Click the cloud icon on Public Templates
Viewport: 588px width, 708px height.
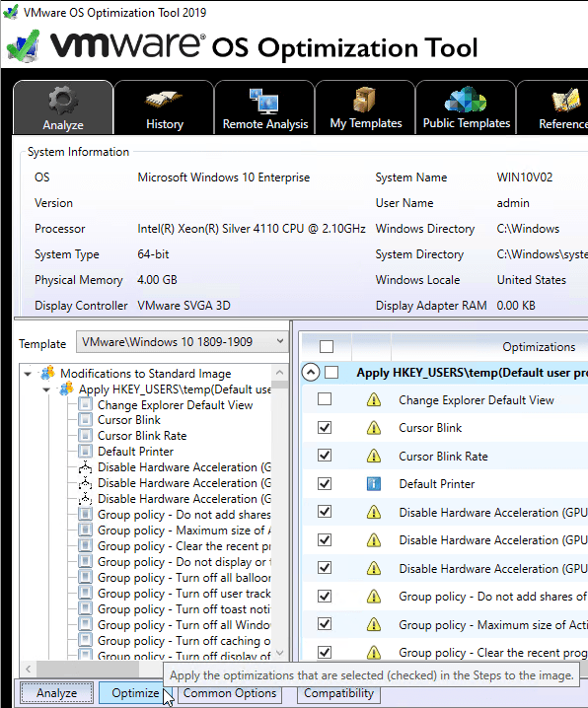tap(466, 100)
